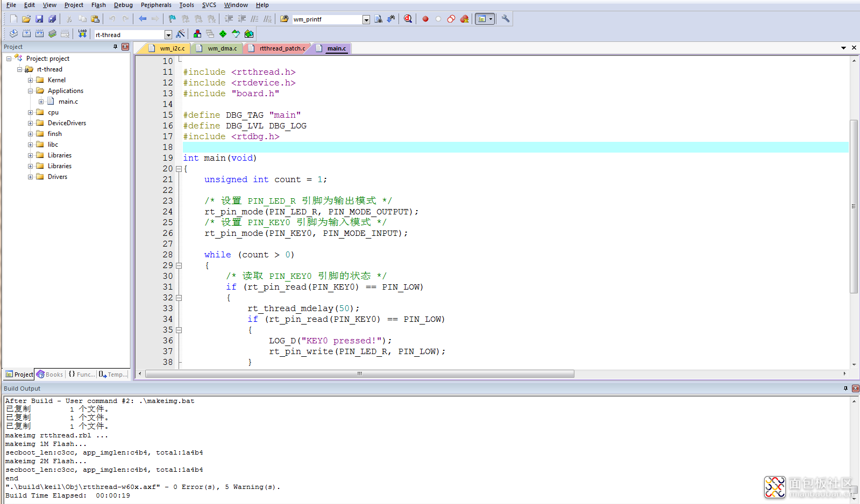Kill all breakpoints icon
Image resolution: width=860 pixels, height=504 pixels.
coord(464,19)
